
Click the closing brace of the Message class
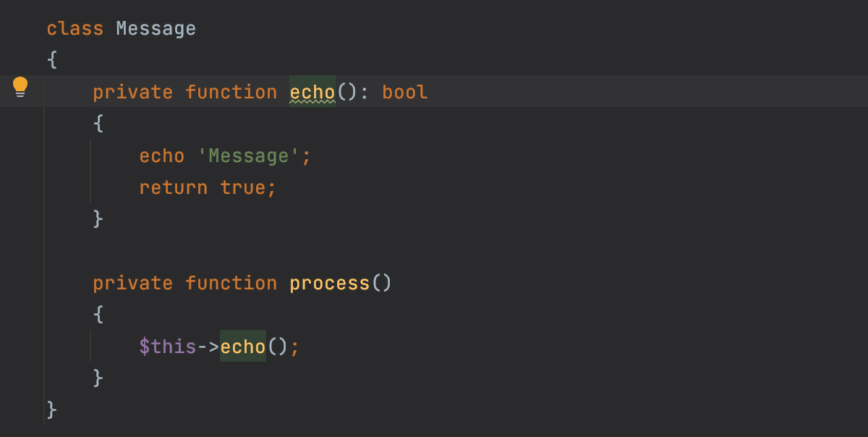pos(52,410)
